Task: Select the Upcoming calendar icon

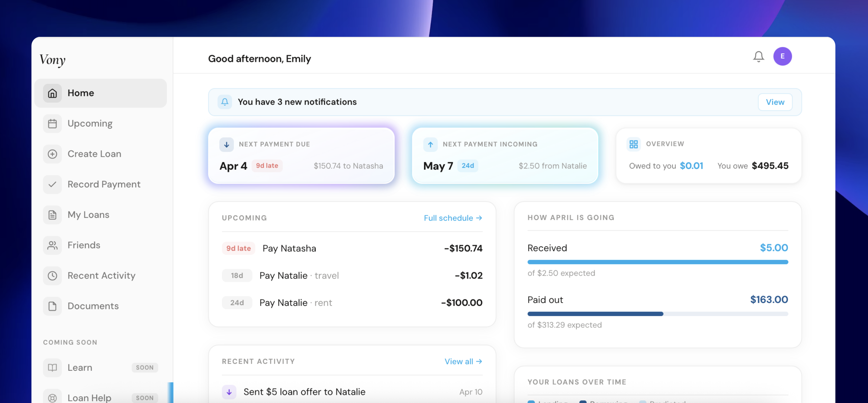Action: click(x=53, y=124)
